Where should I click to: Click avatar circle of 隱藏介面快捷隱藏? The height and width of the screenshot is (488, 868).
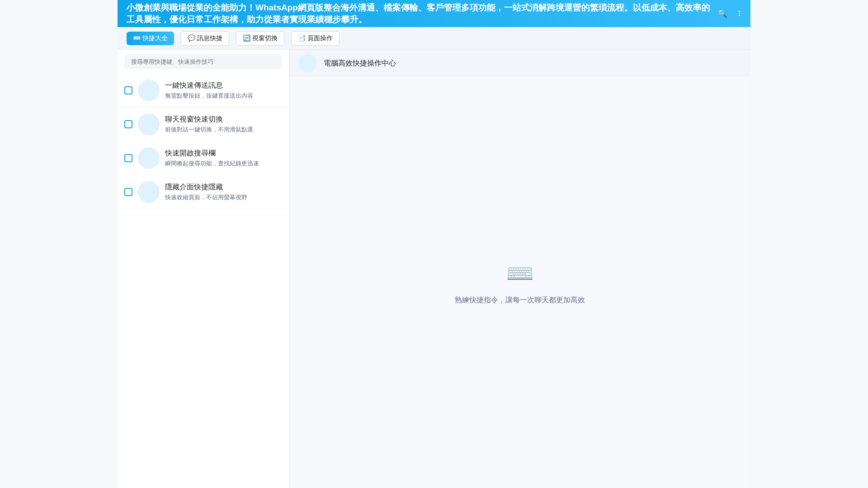149,192
